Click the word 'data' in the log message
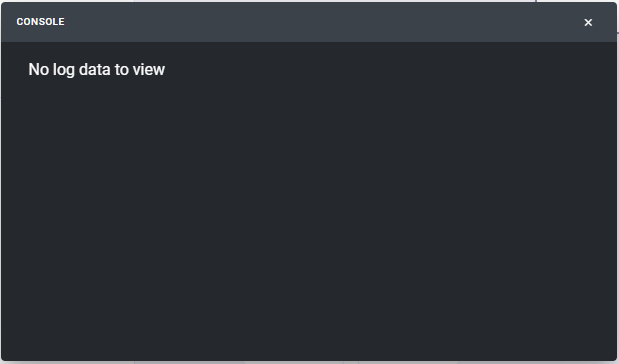The height and width of the screenshot is (364, 619). (x=95, y=69)
